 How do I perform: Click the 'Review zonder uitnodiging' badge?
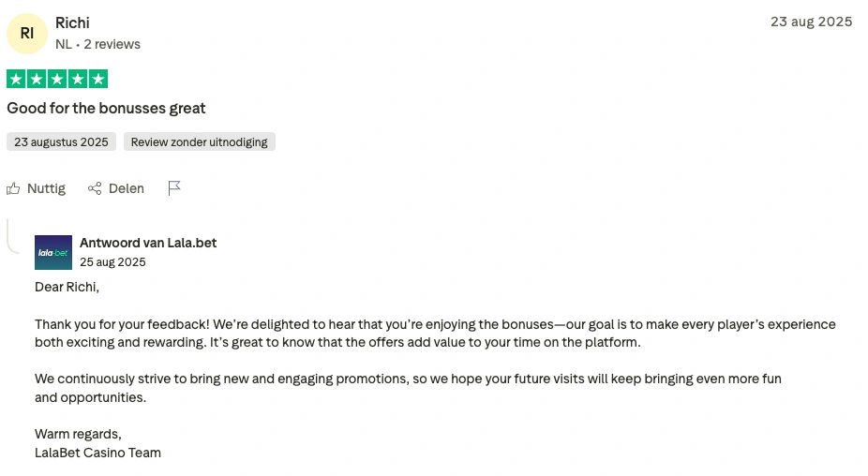(x=199, y=142)
